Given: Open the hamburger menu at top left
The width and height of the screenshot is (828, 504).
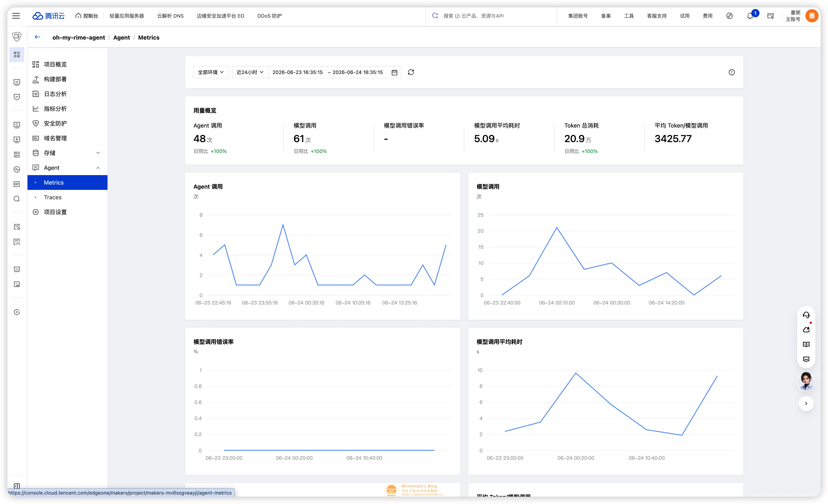Looking at the screenshot, I should 16,16.
